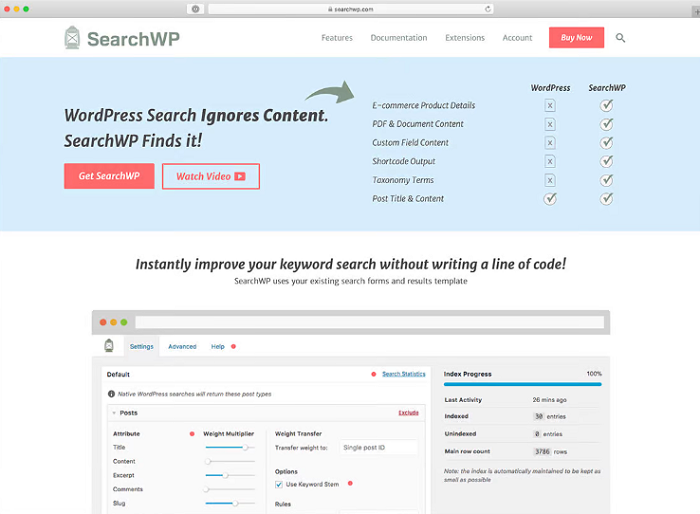Click SearchWP checkmark for Post Title & Content
The width and height of the screenshot is (700, 514).
pos(606,198)
